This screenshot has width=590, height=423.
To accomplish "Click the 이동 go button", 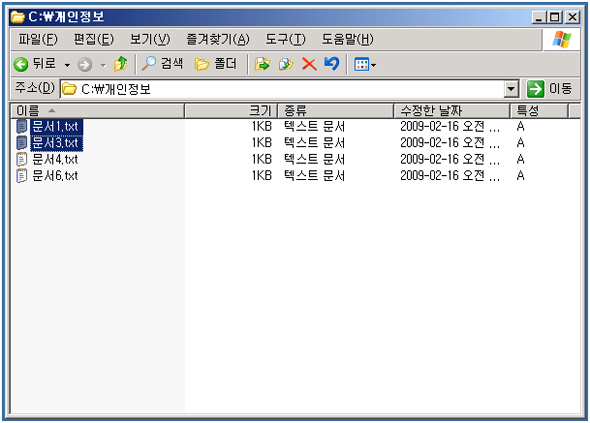I will (549, 89).
